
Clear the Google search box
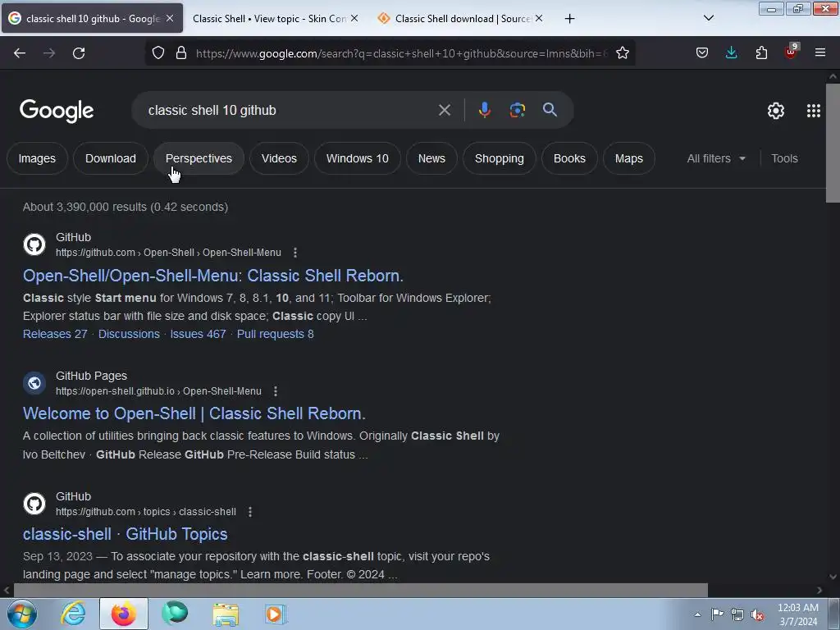click(445, 111)
